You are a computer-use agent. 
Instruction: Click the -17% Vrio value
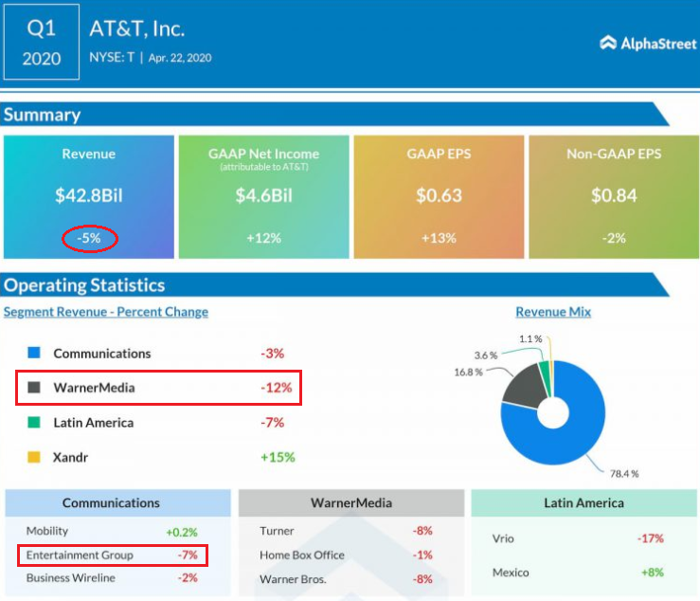pos(651,538)
